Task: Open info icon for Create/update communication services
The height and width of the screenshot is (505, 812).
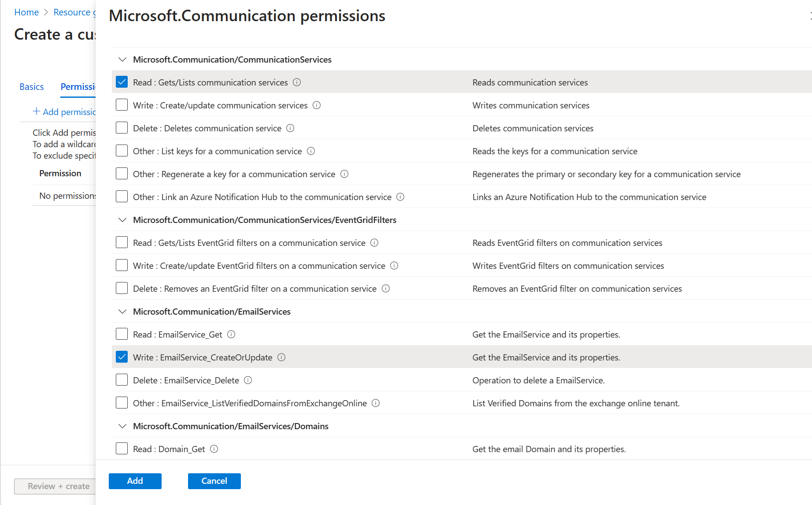Action: (x=317, y=105)
